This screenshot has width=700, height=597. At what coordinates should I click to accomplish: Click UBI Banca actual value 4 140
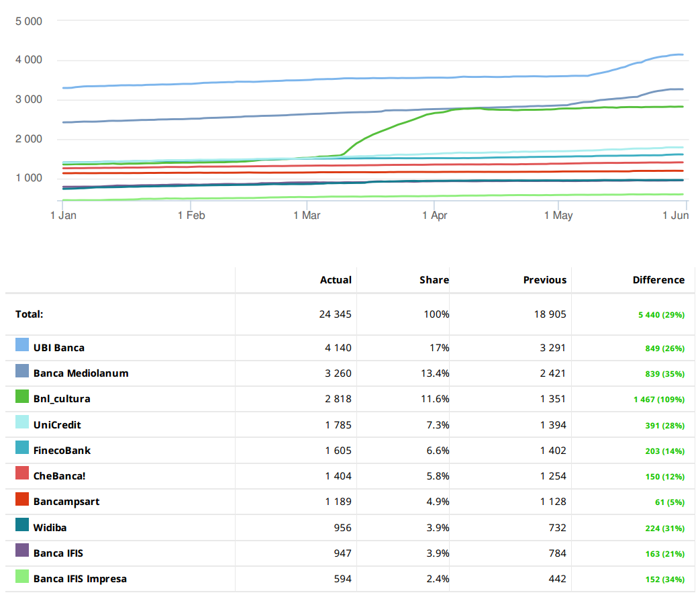(x=338, y=348)
